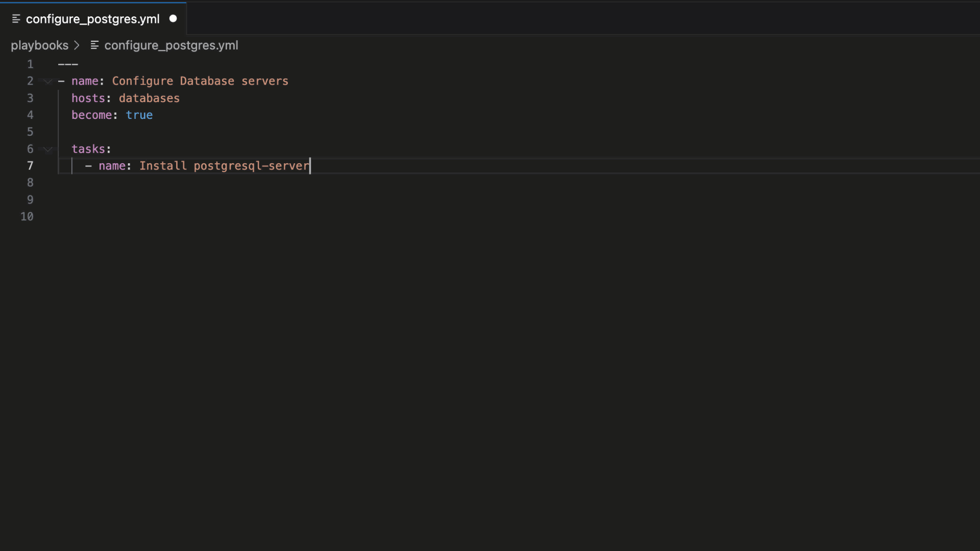Viewport: 980px width, 551px height.
Task: Click the YAML file icon on the editor tab
Action: [15, 18]
